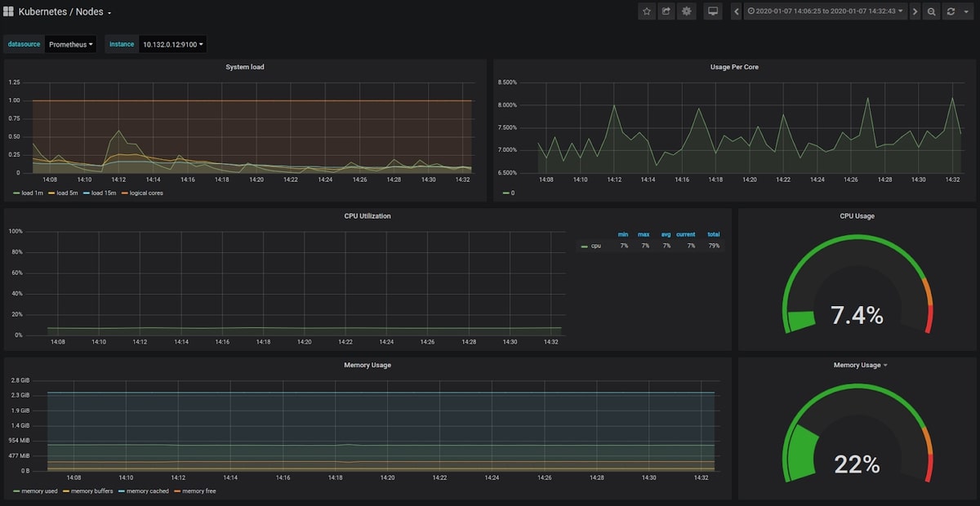Viewport: 980px width, 506px height.
Task: Toggle the load 1m series in legend
Action: [x=33, y=193]
